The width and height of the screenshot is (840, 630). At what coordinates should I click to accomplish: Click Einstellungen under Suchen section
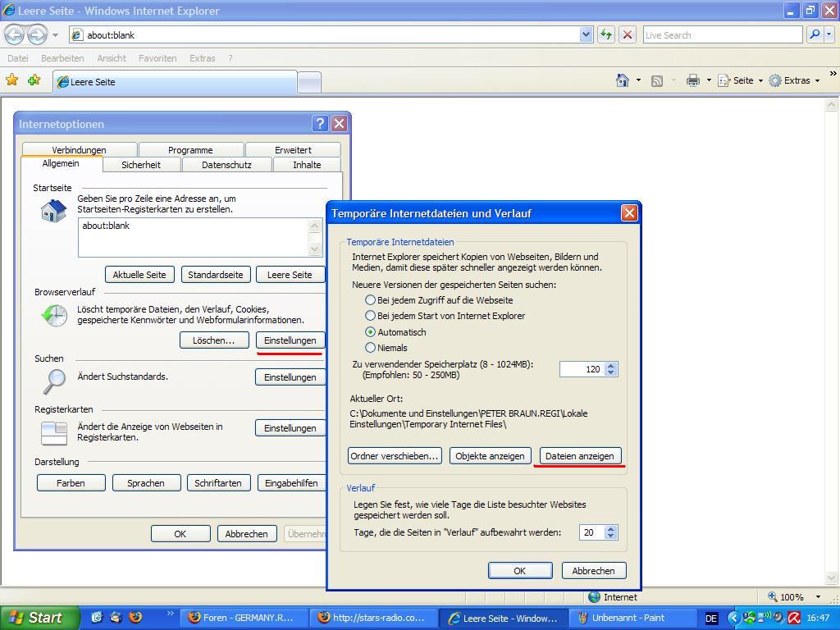290,377
